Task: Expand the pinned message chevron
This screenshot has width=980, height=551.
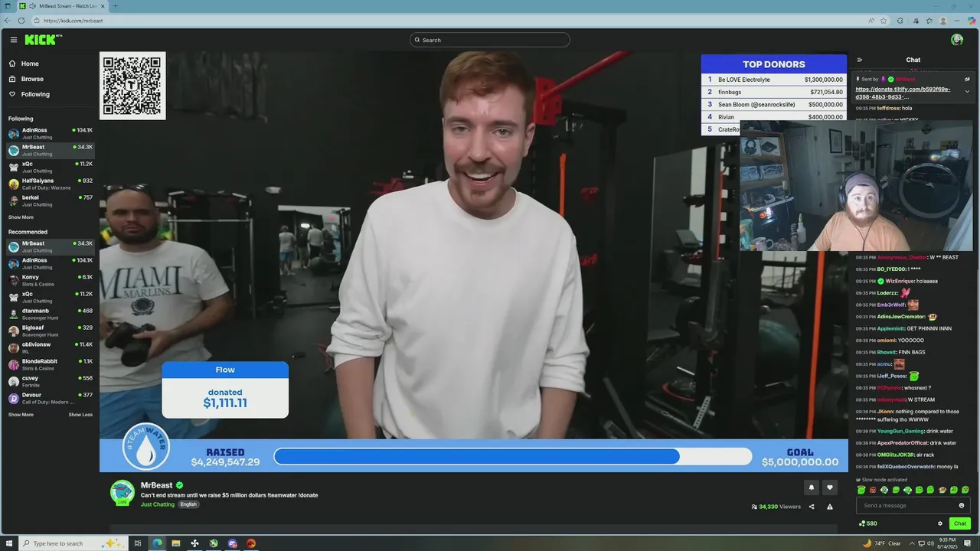Action: tap(967, 92)
